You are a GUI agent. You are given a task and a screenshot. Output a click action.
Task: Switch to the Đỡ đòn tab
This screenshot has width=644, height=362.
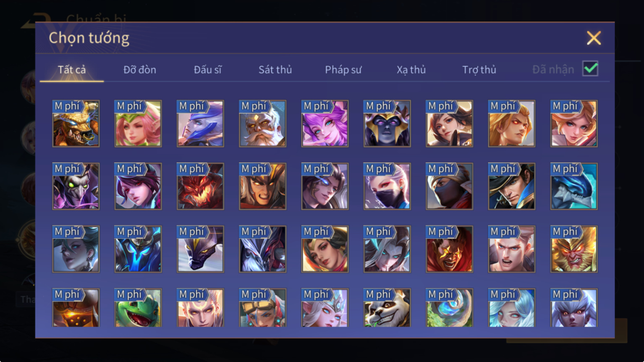click(140, 70)
